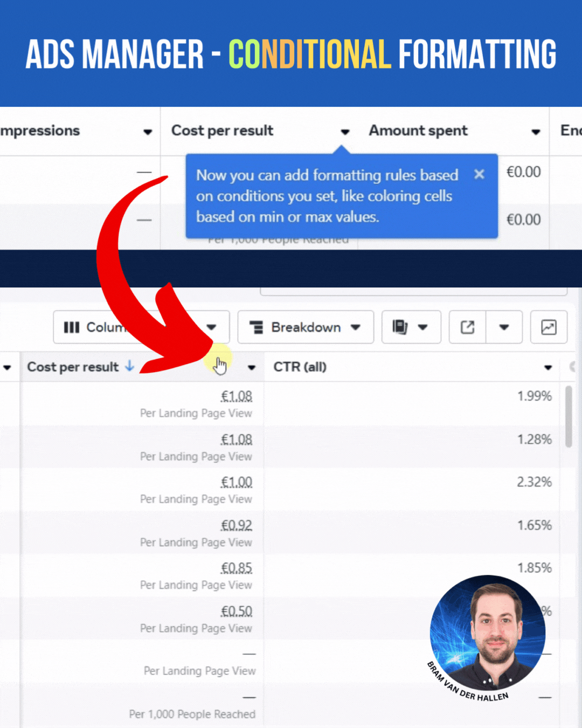The height and width of the screenshot is (728, 582).
Task: Click the Impressions column header
Action: tap(40, 131)
